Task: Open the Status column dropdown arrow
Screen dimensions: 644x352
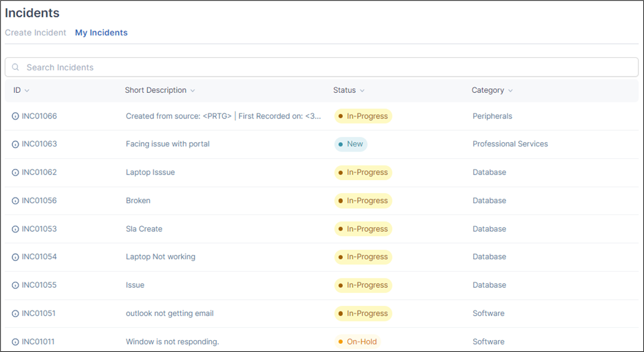Action: [362, 91]
